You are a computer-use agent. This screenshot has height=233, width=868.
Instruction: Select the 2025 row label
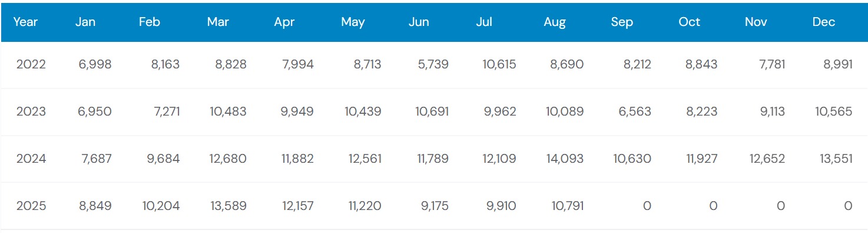31,206
